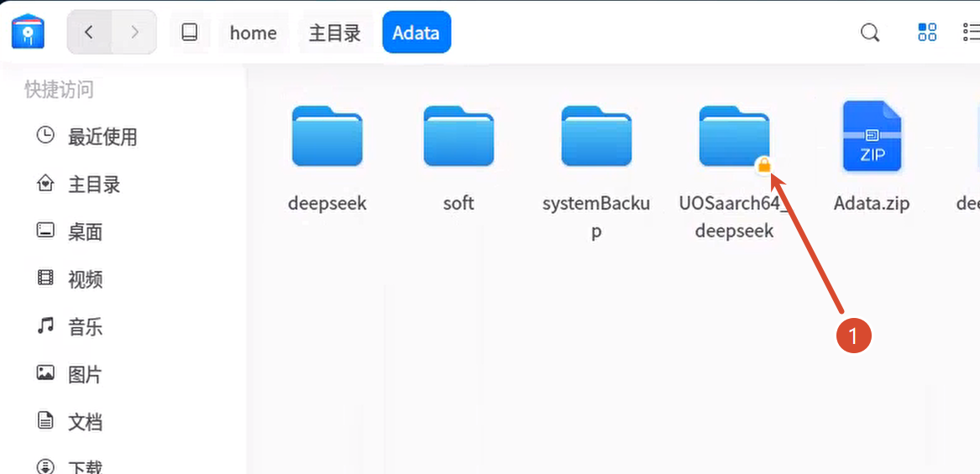Select the UOSaarch64_deepseek folder icon

coord(735,136)
